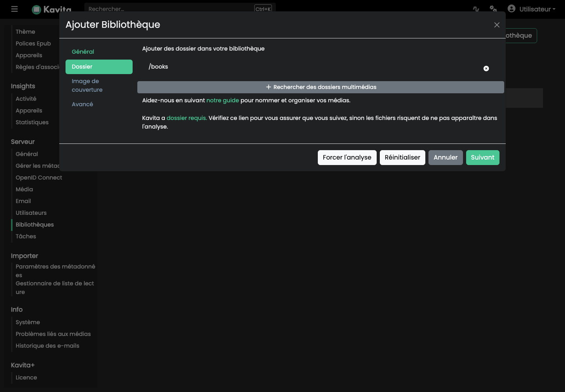565x392 pixels.
Task: Click Rechercher des dossiers multimédias button
Action: point(321,87)
